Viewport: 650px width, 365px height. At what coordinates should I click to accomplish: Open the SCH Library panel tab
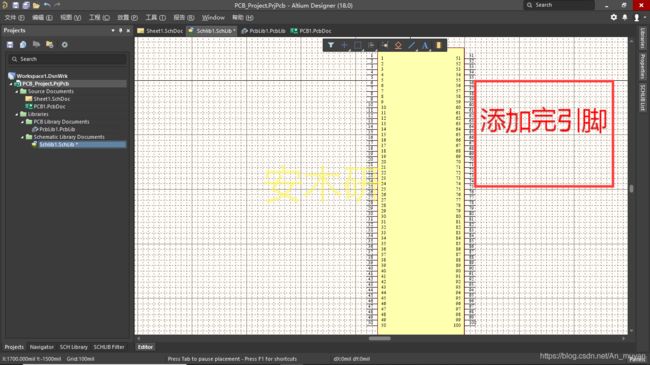(73, 347)
